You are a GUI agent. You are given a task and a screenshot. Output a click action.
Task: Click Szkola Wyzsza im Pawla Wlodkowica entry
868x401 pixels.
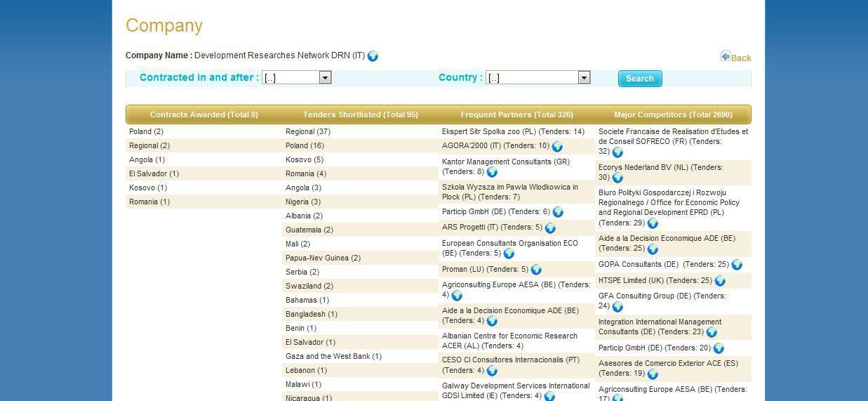(x=510, y=192)
